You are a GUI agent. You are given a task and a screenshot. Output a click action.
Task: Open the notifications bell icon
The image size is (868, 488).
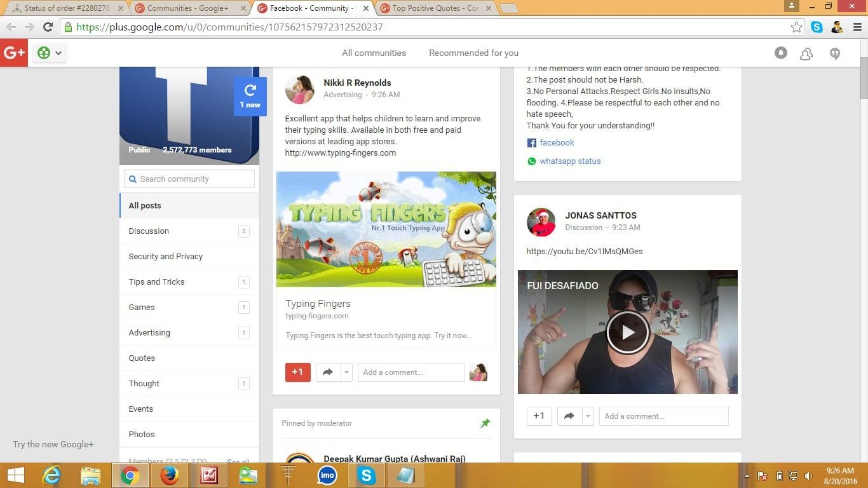click(x=781, y=53)
